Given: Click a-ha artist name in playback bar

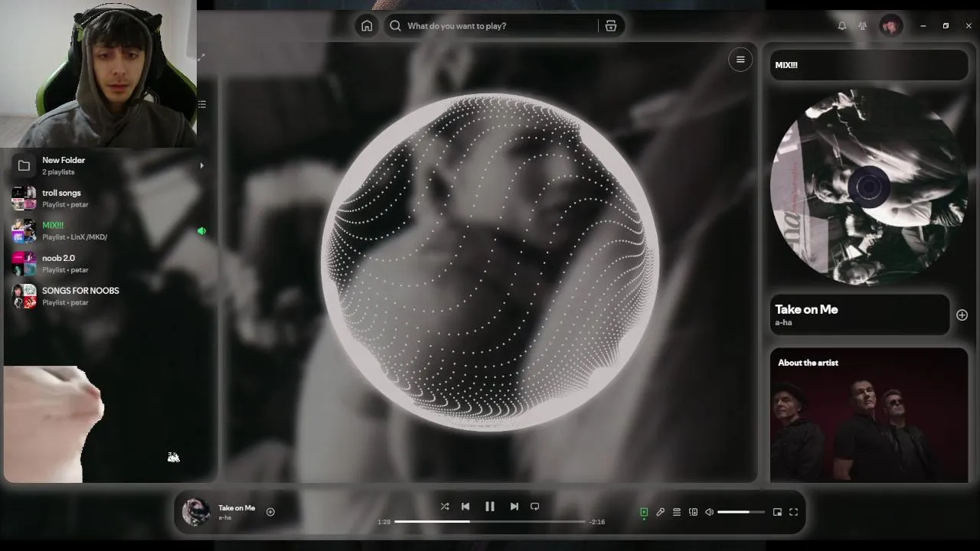Looking at the screenshot, I should pyautogui.click(x=225, y=518).
